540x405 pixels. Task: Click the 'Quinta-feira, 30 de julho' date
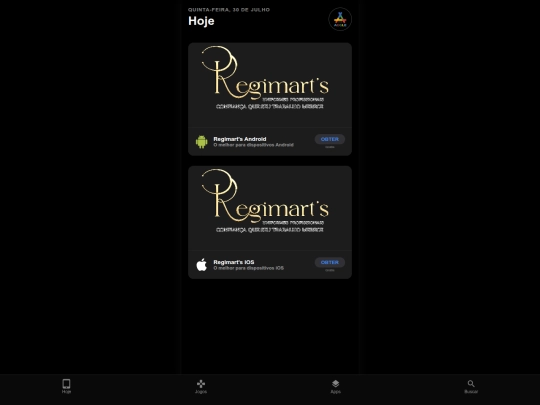(229, 10)
